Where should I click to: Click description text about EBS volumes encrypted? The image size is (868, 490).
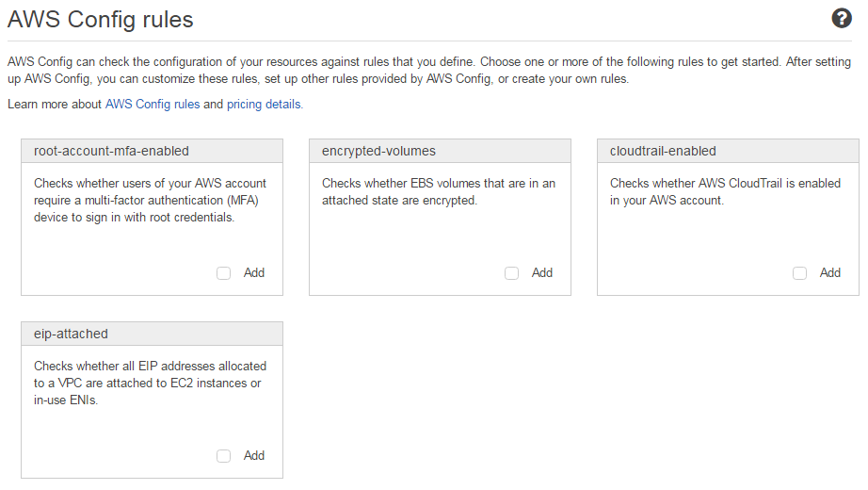439,192
